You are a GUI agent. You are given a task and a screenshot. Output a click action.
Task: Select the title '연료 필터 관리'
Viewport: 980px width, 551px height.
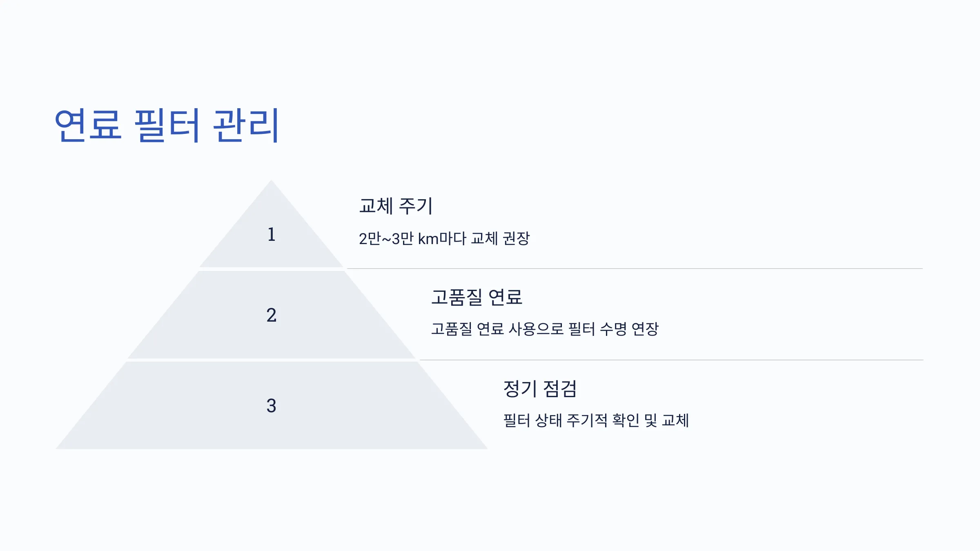click(x=167, y=125)
